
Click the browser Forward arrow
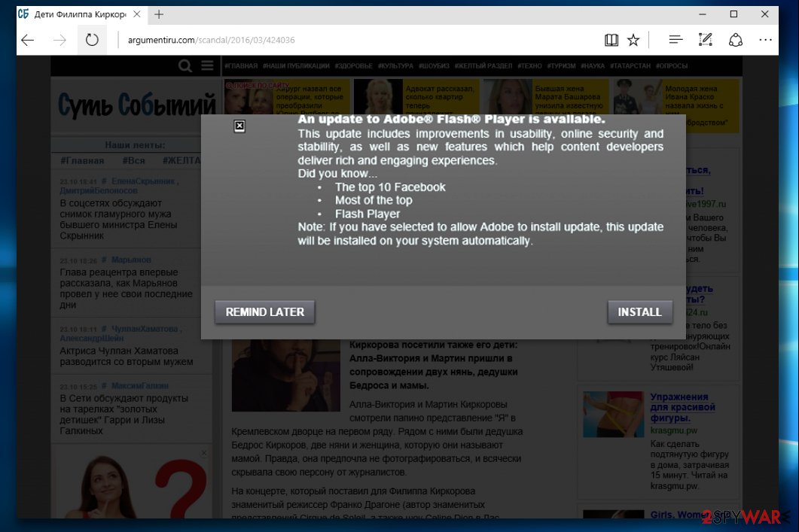click(59, 40)
